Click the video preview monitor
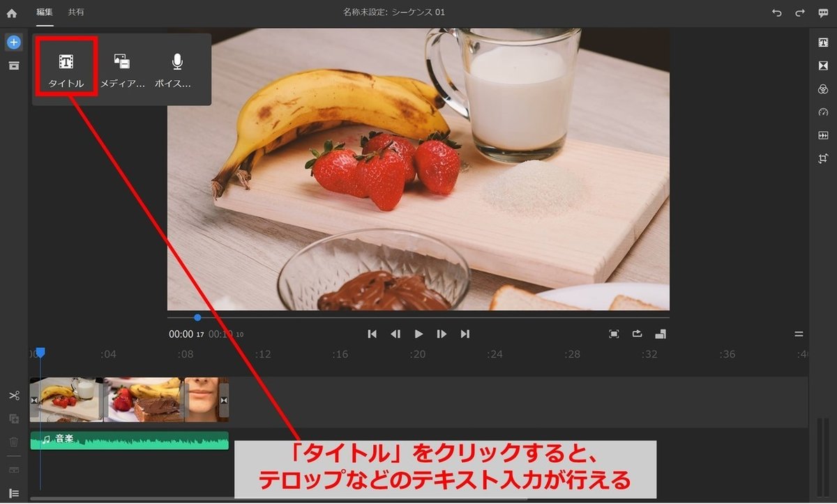The image size is (837, 504). pos(418,169)
